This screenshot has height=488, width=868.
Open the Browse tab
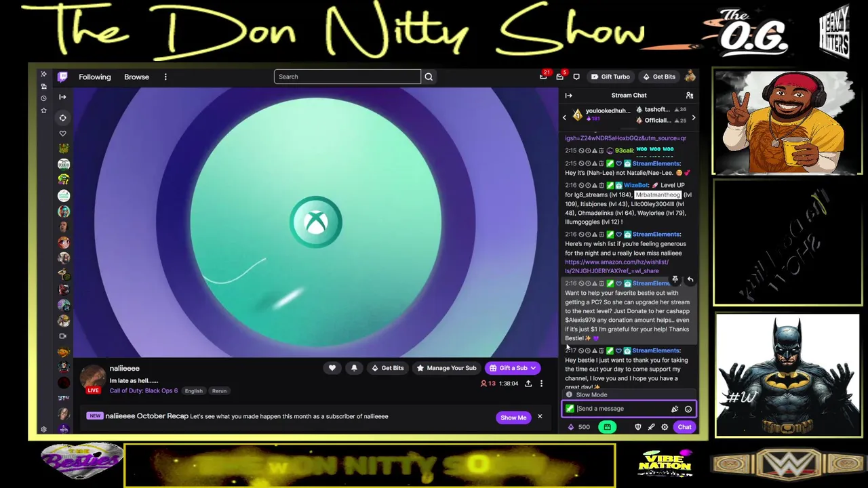136,77
